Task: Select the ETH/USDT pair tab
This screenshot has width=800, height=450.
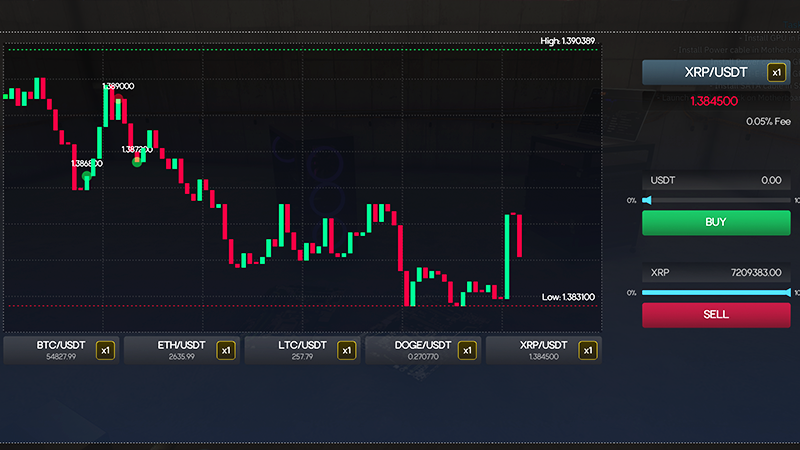Action: pos(182,350)
